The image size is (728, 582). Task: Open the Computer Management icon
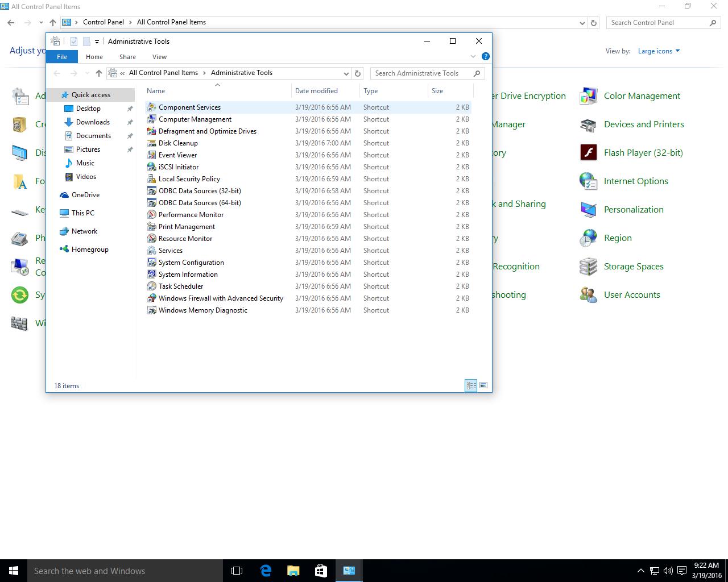coord(151,119)
